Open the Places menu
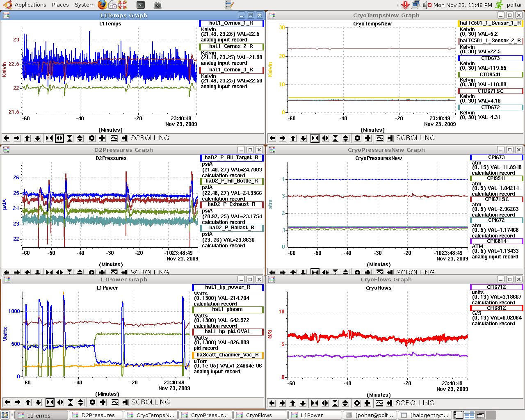 tap(60, 5)
